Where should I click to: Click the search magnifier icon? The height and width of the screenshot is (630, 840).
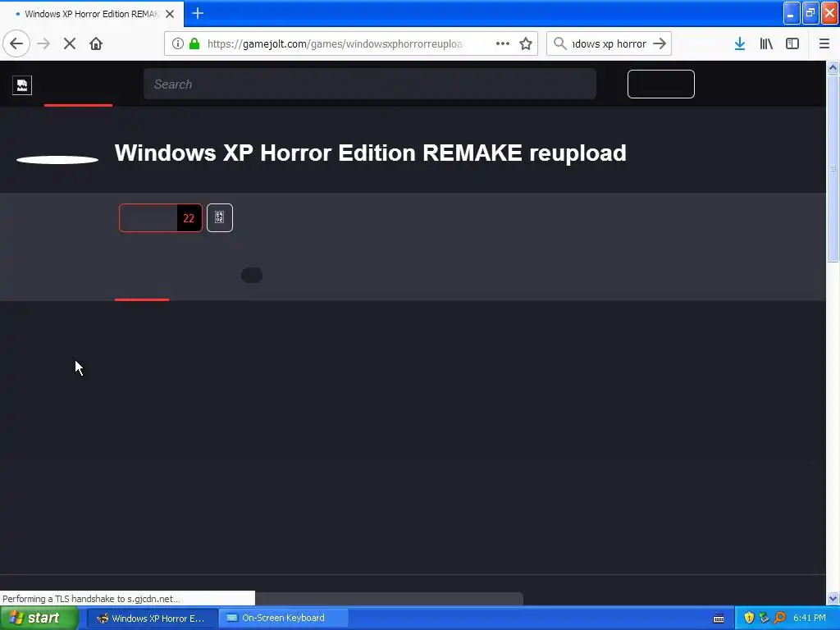tap(559, 43)
